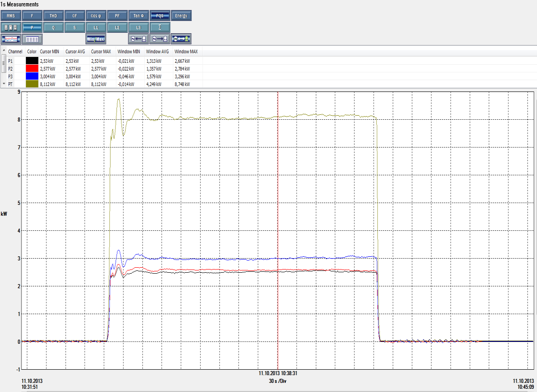Click the table scroll-up arrow

click(4, 51)
